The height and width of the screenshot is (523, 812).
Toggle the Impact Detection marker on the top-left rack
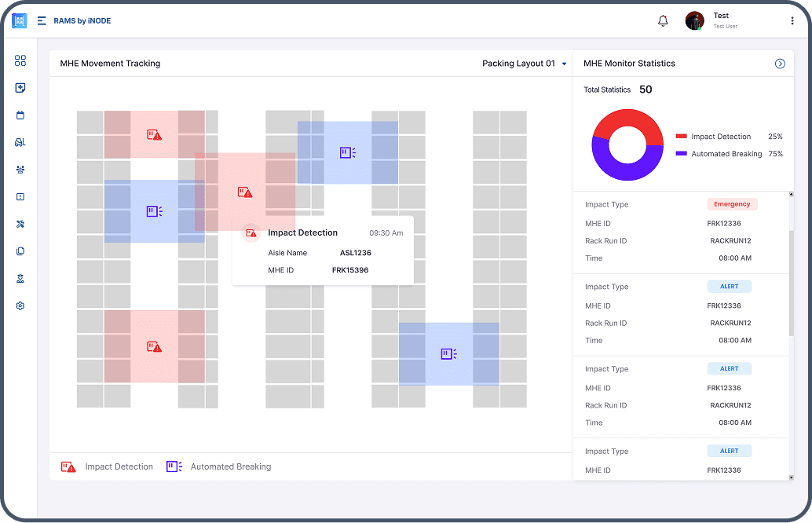[x=154, y=134]
